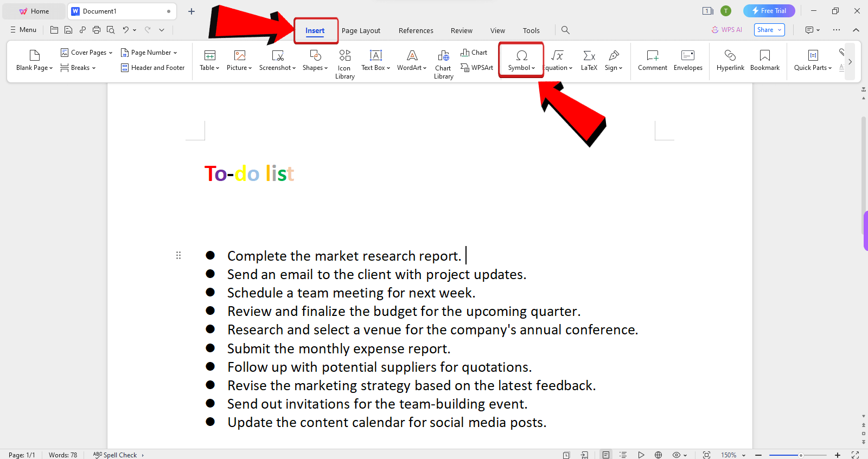Switch to View tab
The width and height of the screenshot is (868, 459).
click(x=497, y=30)
